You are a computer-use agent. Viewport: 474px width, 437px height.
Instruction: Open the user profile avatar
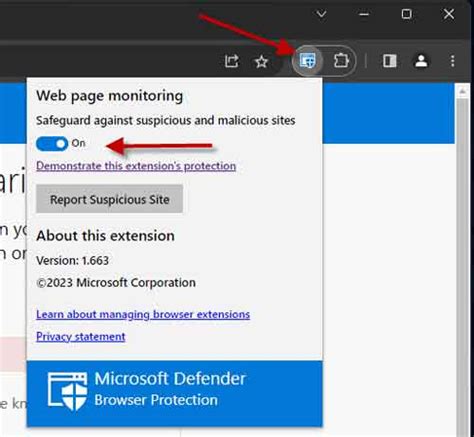[x=421, y=61]
